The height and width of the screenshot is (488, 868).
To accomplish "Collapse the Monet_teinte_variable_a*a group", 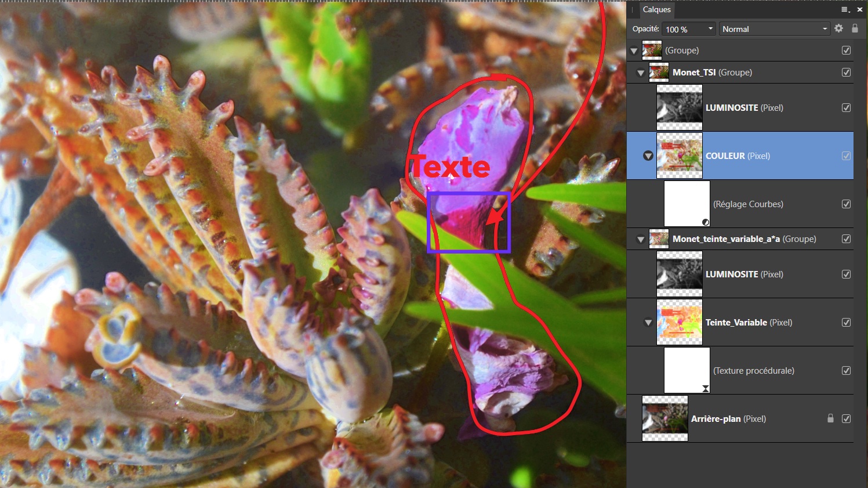I will pos(641,240).
